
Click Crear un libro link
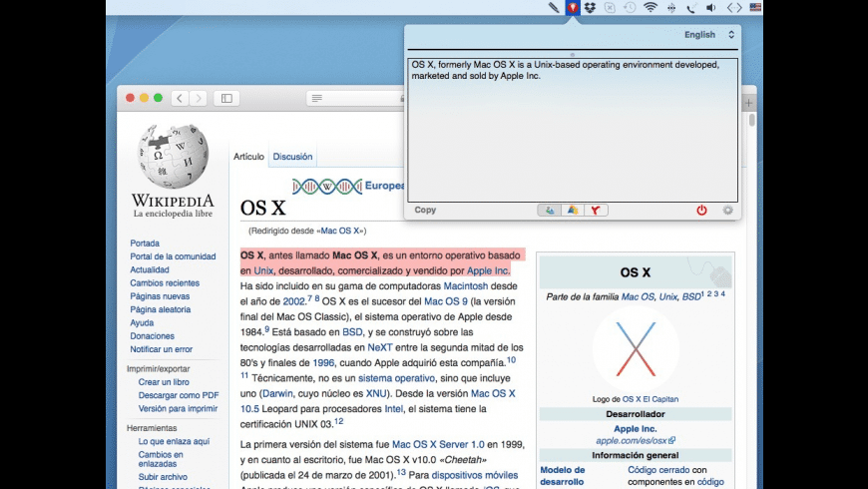point(164,382)
